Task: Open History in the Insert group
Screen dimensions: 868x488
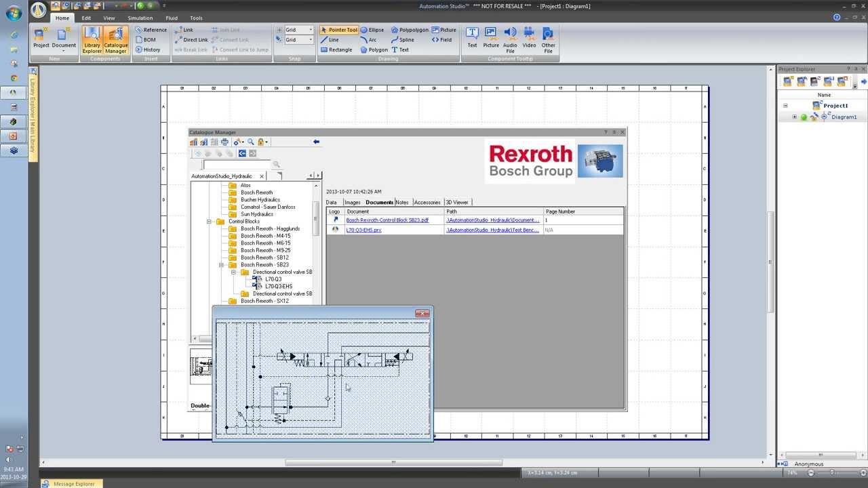Action: pyautogui.click(x=147, y=49)
